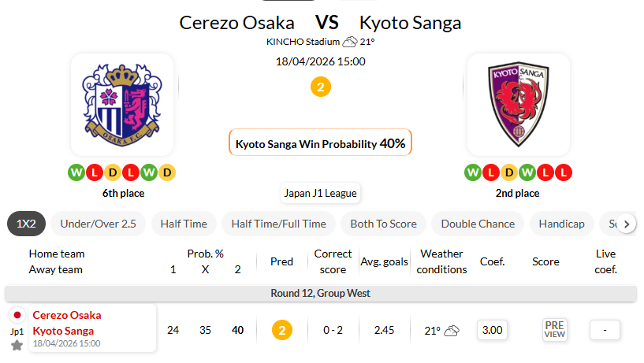The image size is (644, 363).
Task: Select the Double Chance tab
Action: tap(477, 224)
